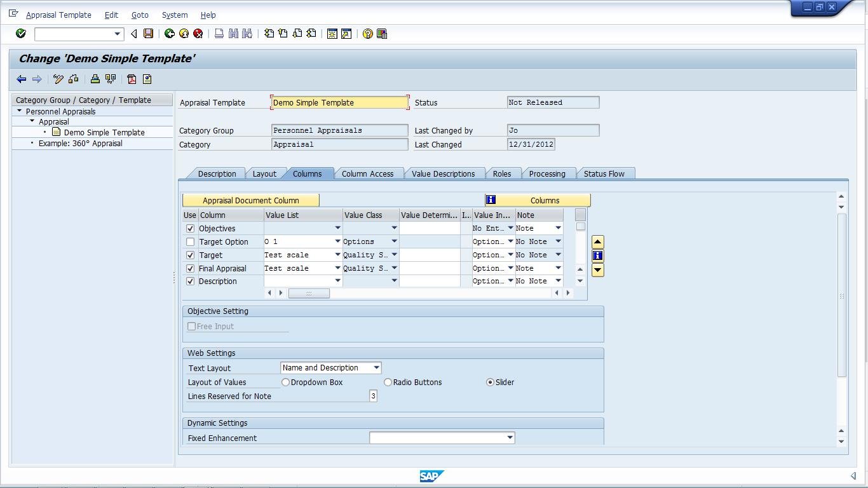Collapse the Appraisal tree node

[32, 121]
